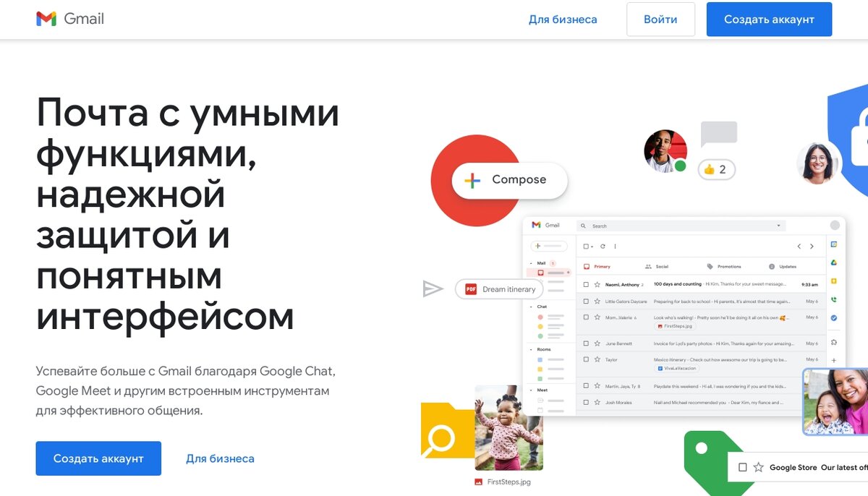This screenshot has height=496, width=868.
Task: Click the refresh icon in the inbox toolbar
Action: 603,247
